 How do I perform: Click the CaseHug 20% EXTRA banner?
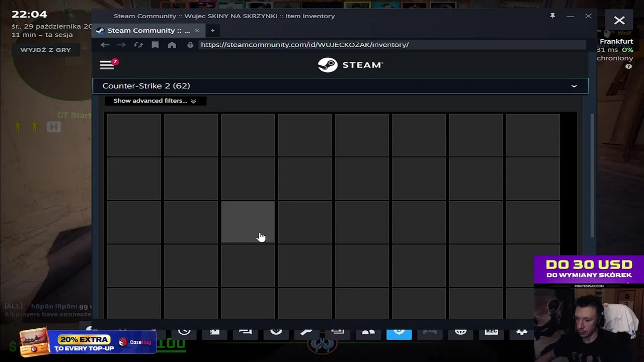(x=88, y=343)
